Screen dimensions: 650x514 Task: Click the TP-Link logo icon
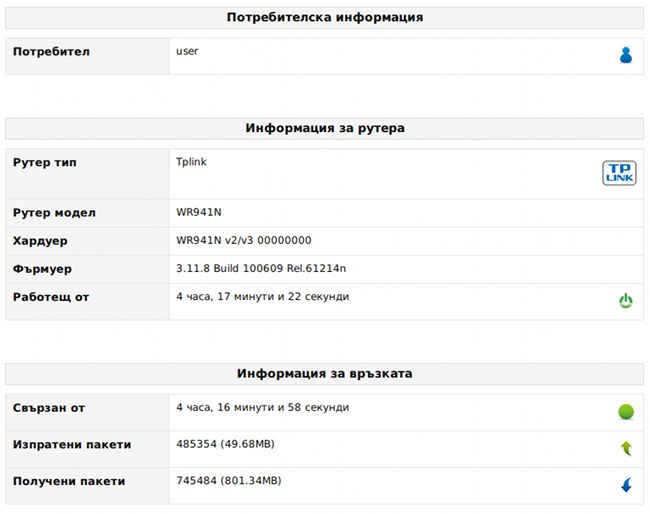[619, 173]
